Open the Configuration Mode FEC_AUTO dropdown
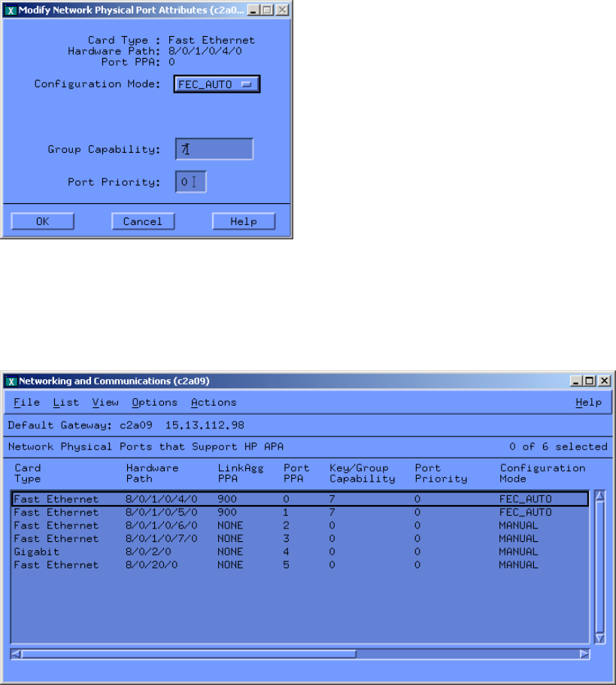The height and width of the screenshot is (685, 616). (217, 84)
